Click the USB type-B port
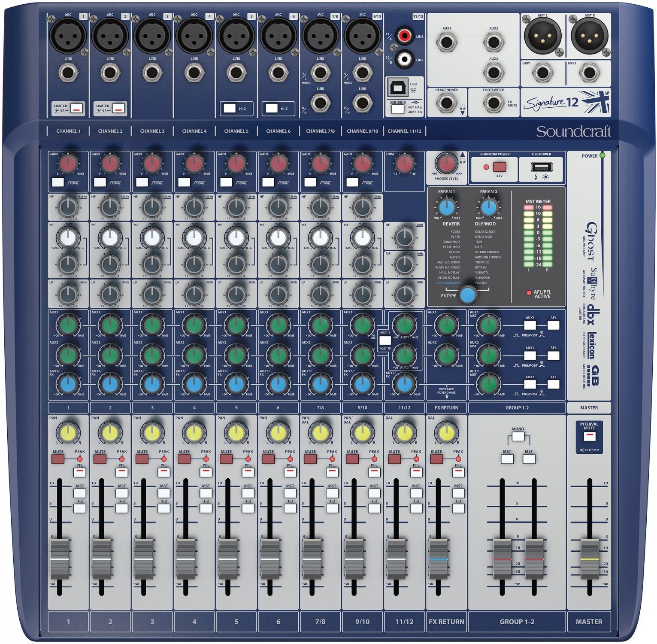Screen dimensions: 657x644 (398, 88)
